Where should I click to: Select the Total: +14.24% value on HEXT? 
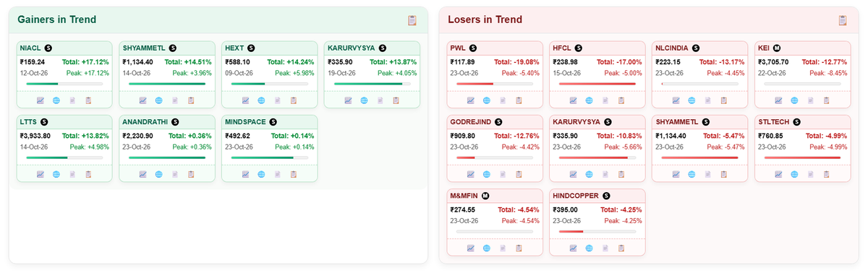tap(292, 62)
